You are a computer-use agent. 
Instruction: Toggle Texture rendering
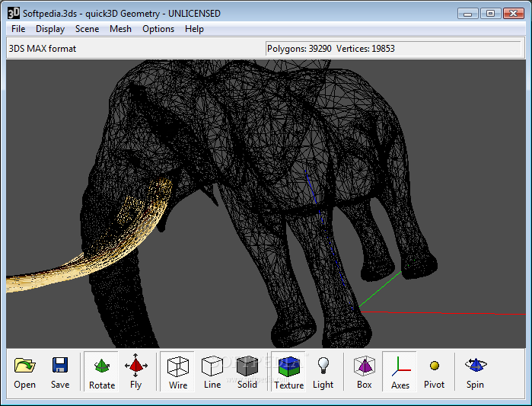(x=288, y=372)
